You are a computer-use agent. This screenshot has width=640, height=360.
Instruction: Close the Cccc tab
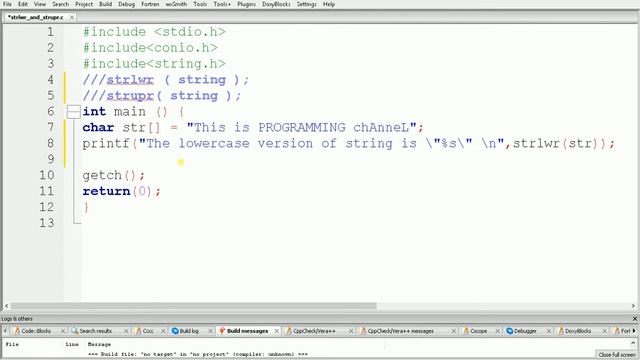(x=163, y=331)
